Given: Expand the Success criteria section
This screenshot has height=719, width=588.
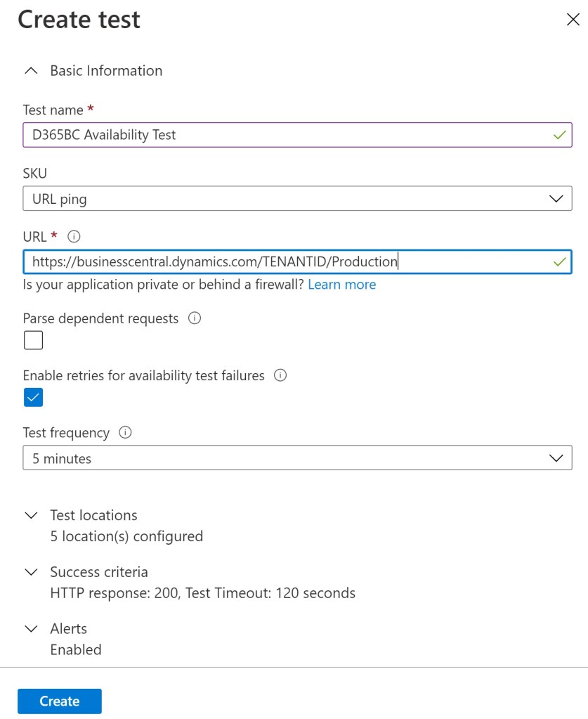Looking at the screenshot, I should (x=99, y=572).
